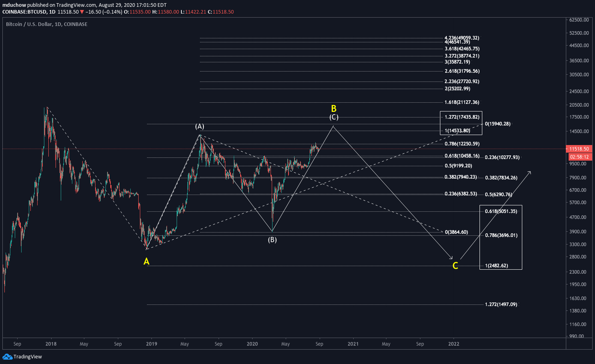Image resolution: width=595 pixels, height=364 pixels.
Task: Click the 2019 label on time axis
Action: click(151, 344)
